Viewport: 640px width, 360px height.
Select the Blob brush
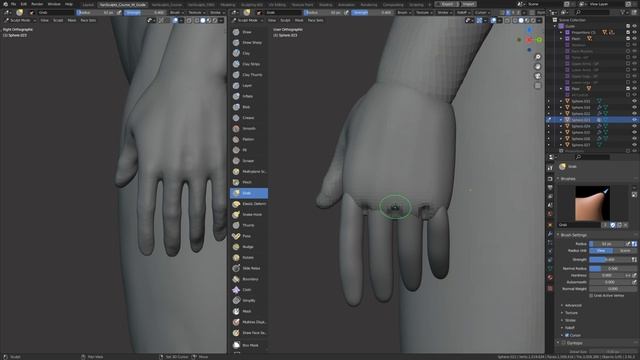tap(249, 107)
